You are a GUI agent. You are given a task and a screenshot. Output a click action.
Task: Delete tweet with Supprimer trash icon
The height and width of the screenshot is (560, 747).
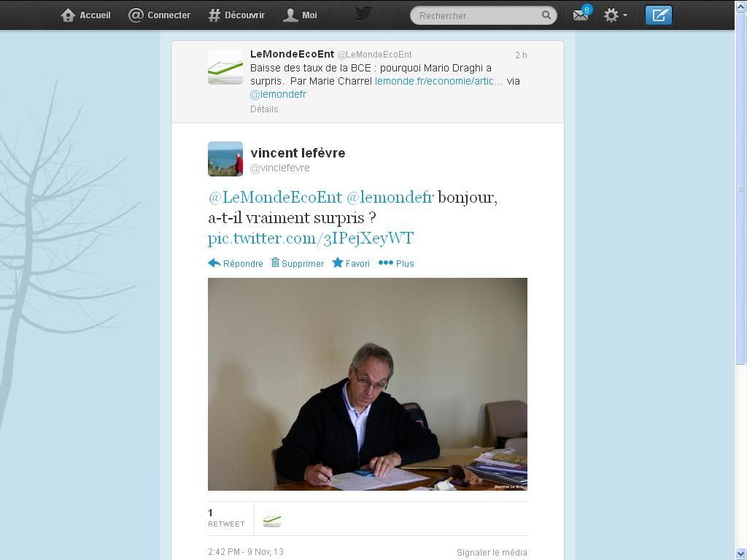coord(298,263)
